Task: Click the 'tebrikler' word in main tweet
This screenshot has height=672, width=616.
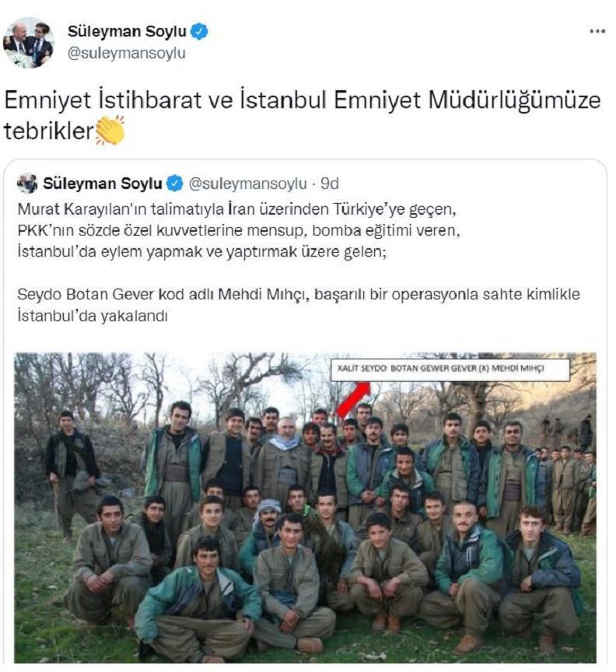Action: [x=48, y=131]
